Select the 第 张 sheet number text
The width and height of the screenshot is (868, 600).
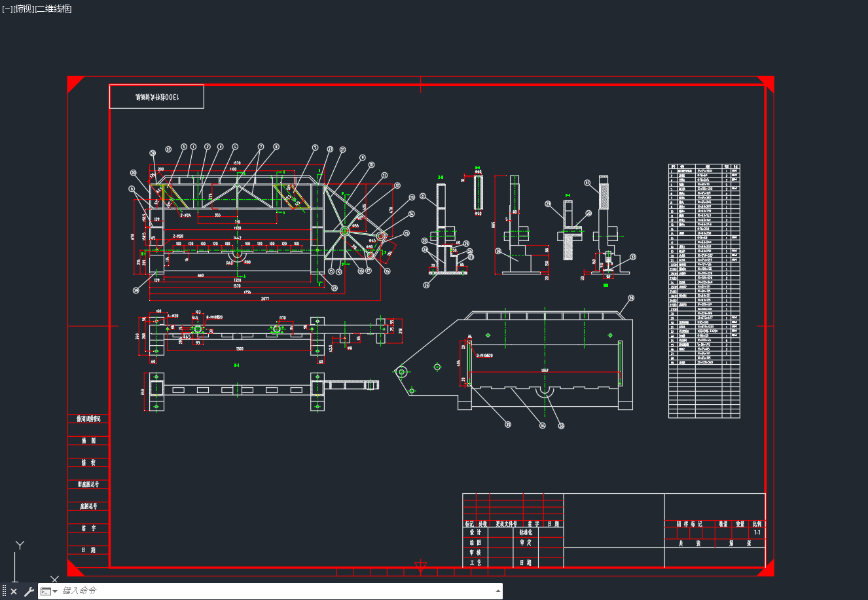tap(740, 544)
